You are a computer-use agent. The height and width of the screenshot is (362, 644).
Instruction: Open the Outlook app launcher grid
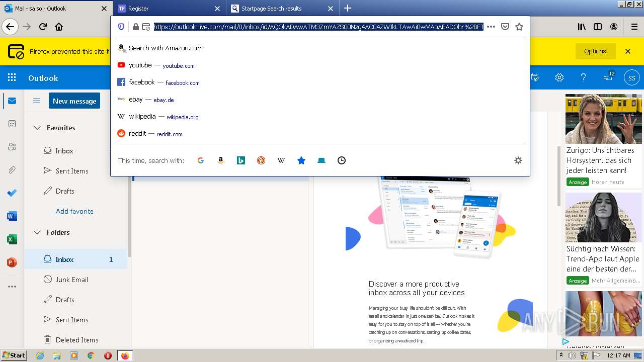click(x=12, y=78)
